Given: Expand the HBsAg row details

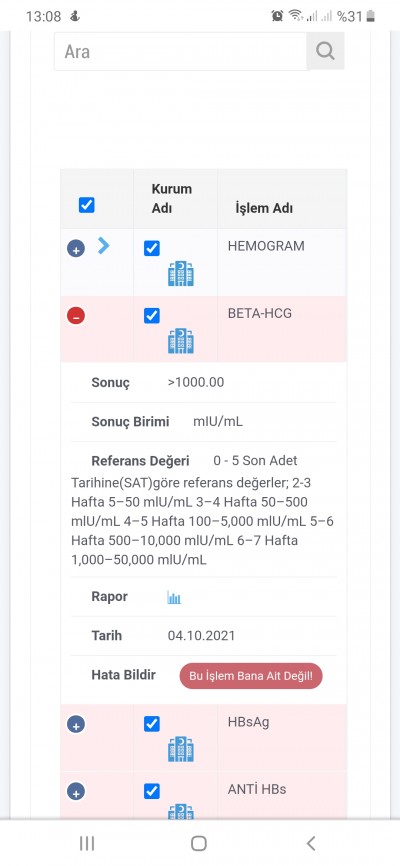Looking at the screenshot, I should [76, 724].
